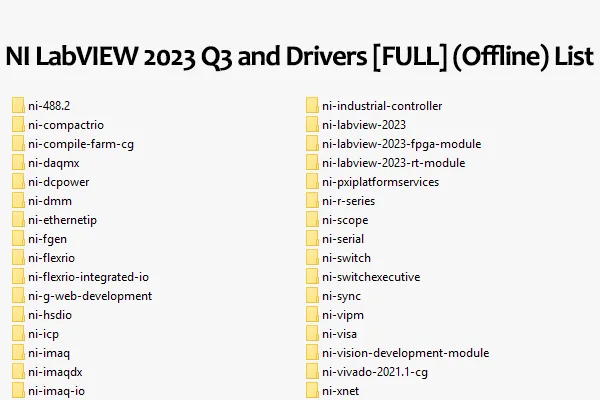
Task: Select the ni-flexrio-integrated-io folder icon
Action: pyautogui.click(x=18, y=276)
